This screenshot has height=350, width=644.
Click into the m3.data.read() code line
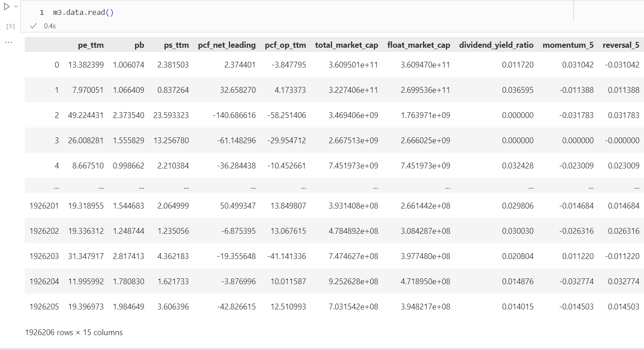point(83,13)
